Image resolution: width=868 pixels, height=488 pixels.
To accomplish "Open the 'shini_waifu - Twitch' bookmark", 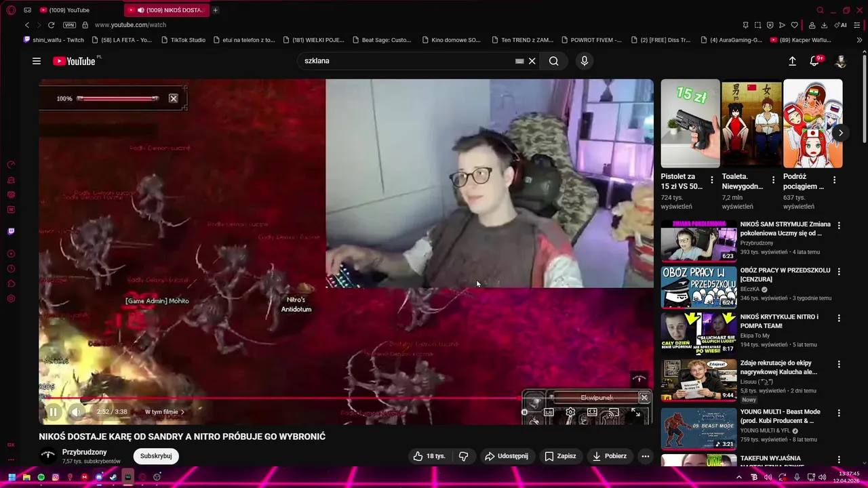I will (54, 40).
